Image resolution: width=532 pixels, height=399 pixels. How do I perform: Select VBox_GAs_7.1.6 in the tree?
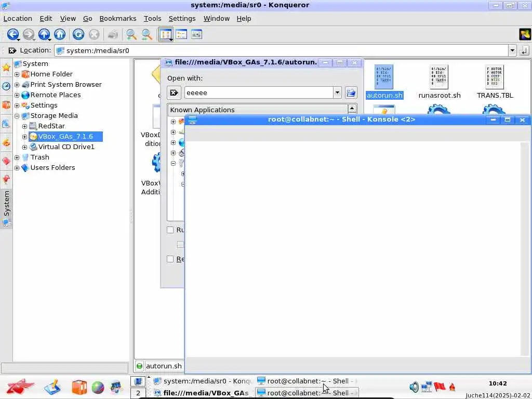coord(65,137)
